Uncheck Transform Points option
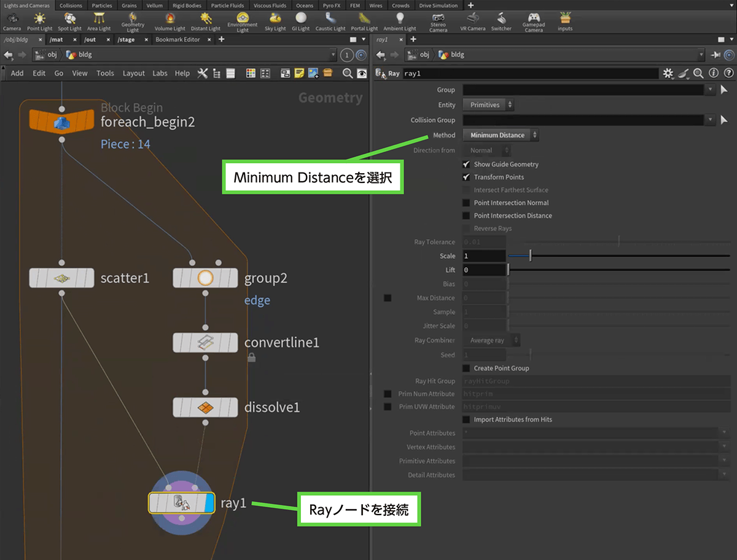The height and width of the screenshot is (560, 737). click(x=467, y=177)
